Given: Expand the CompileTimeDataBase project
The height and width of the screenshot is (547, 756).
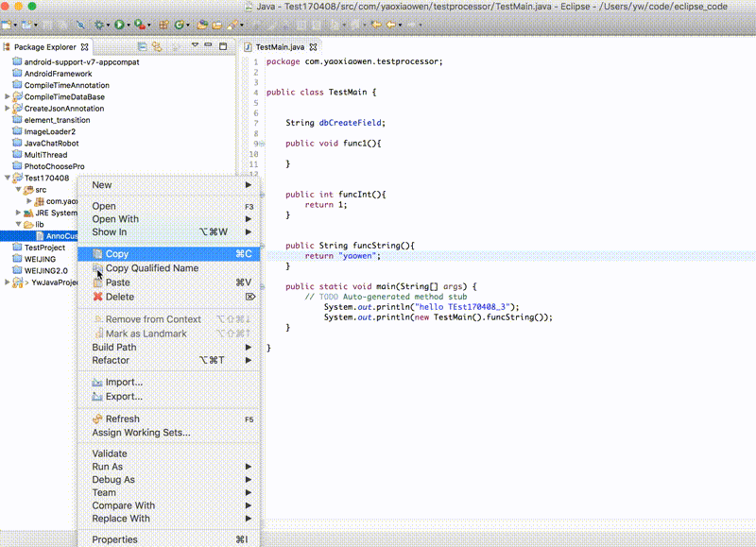Looking at the screenshot, I should coord(8,96).
